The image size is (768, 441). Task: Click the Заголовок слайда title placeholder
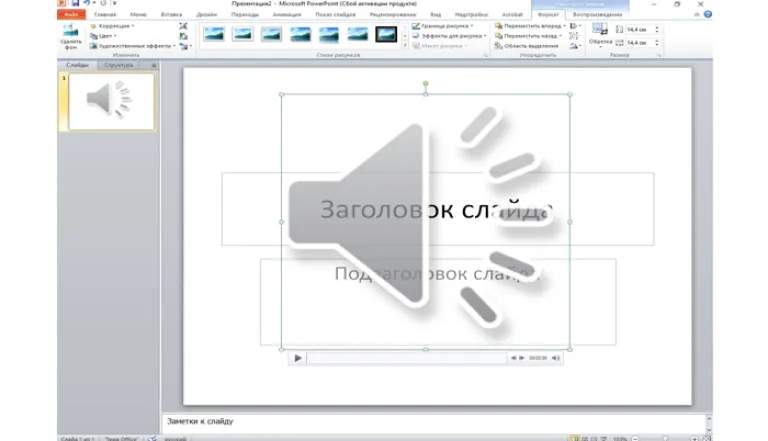436,210
